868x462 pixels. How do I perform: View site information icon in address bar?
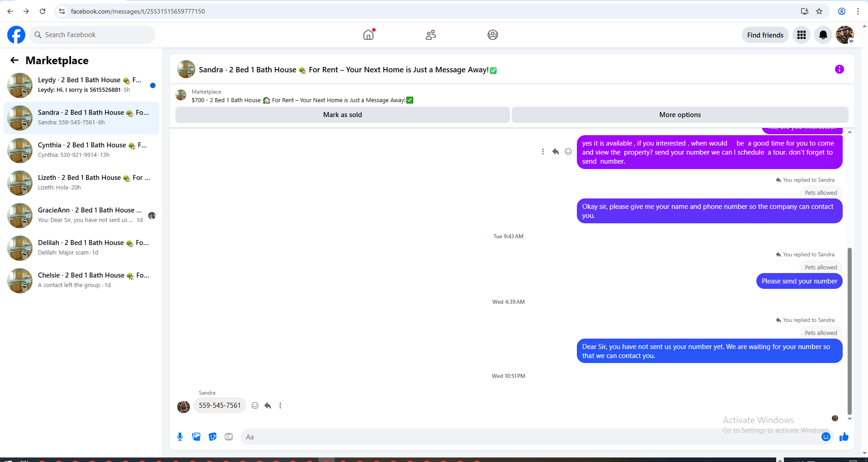pyautogui.click(x=62, y=11)
